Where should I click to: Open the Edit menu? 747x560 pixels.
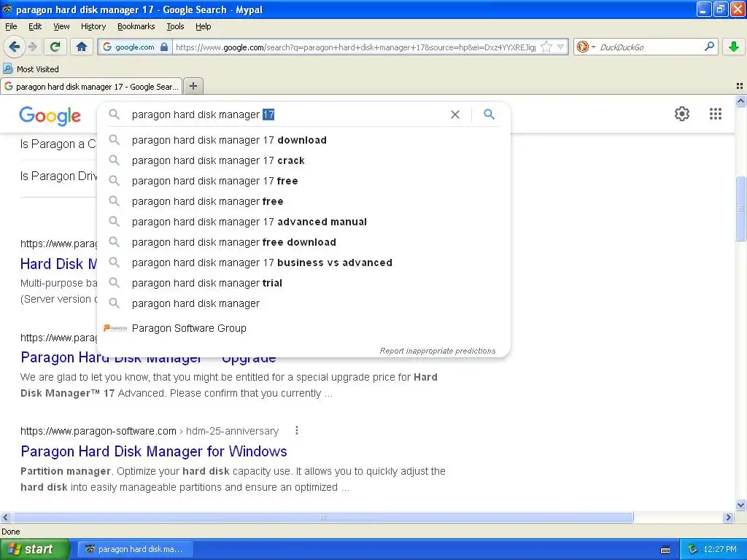point(35,26)
